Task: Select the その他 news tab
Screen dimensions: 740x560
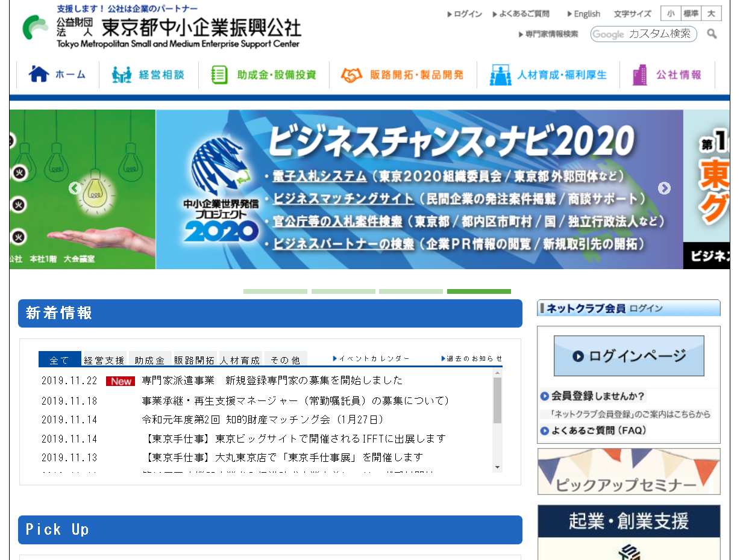Action: [x=286, y=359]
